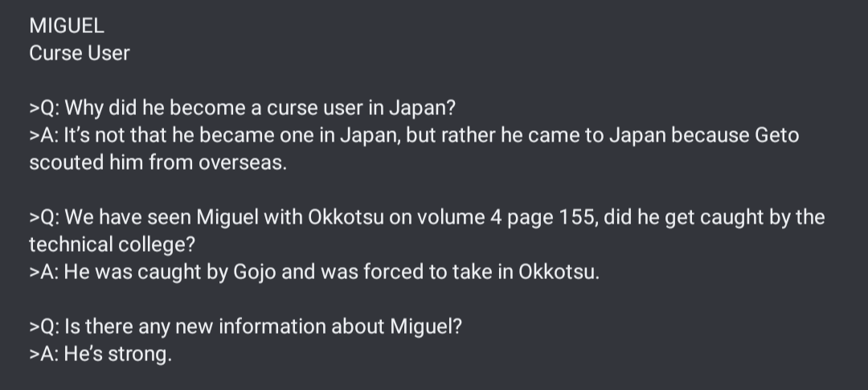Click the answer 'He's strong.'
Image resolution: width=868 pixels, height=390 pixels.
click(100, 354)
